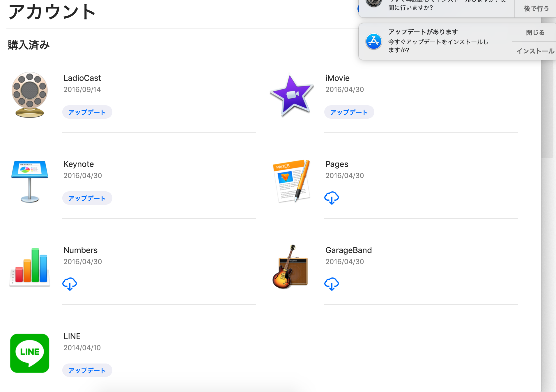Select the Pages document icon
Viewport: 556px width, 392px height.
tap(291, 181)
